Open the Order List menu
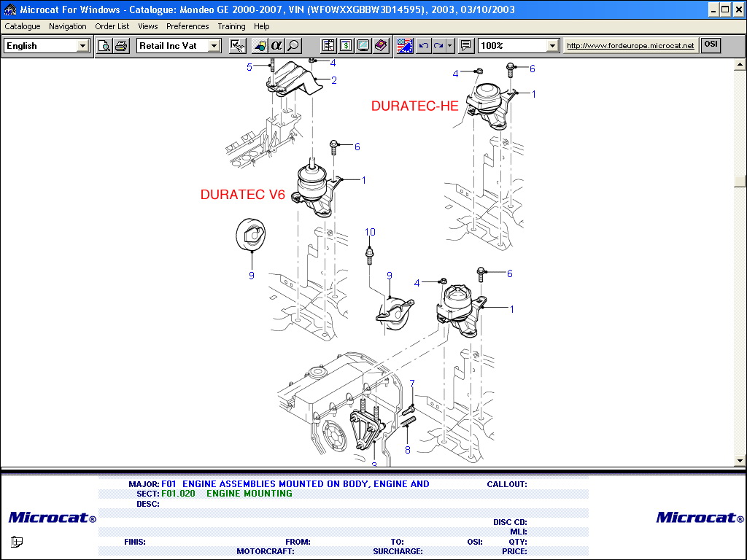The height and width of the screenshot is (560, 747). pyautogui.click(x=112, y=26)
